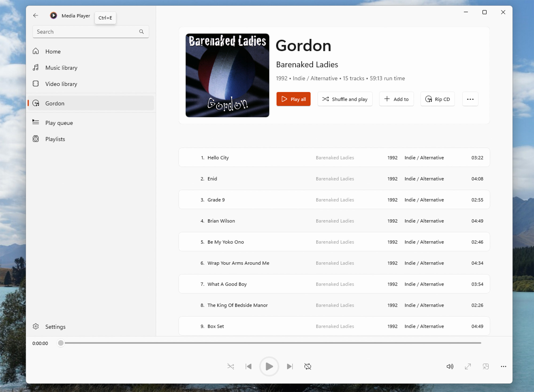This screenshot has width=534, height=392.
Task: Click the Gordon album cover thumbnail
Action: pyautogui.click(x=227, y=75)
